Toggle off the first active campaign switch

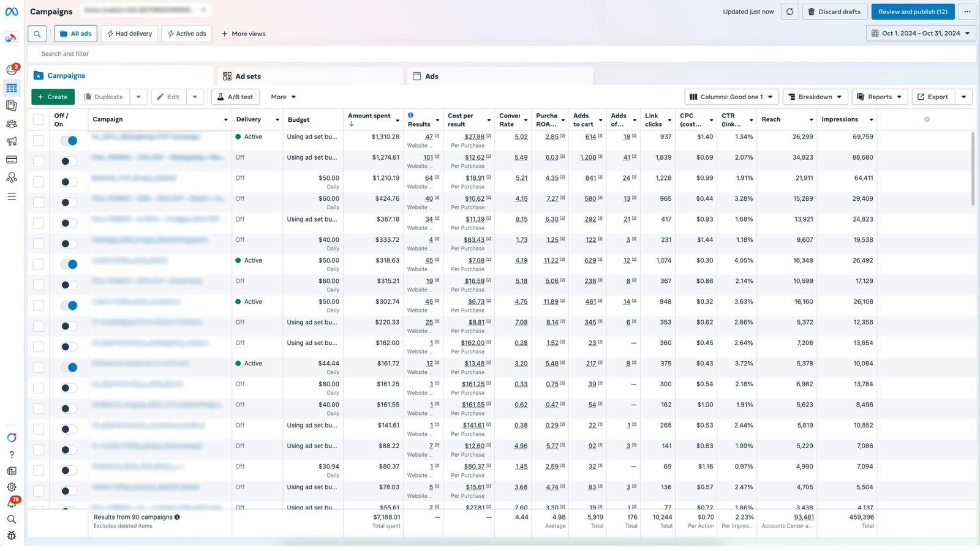click(x=69, y=141)
